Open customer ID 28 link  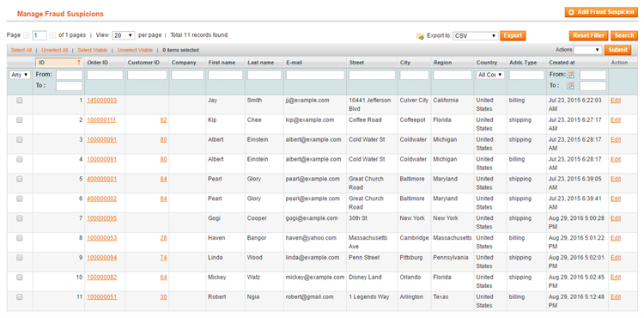click(163, 238)
